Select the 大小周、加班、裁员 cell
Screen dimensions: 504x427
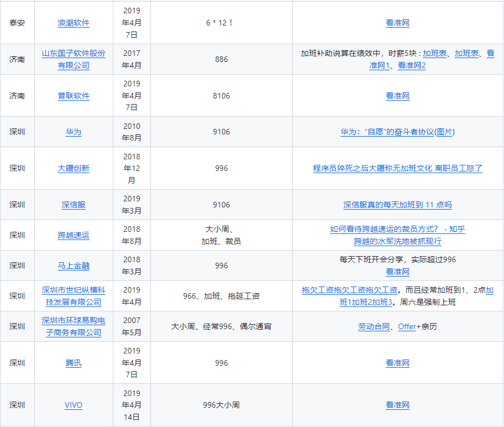tap(221, 235)
